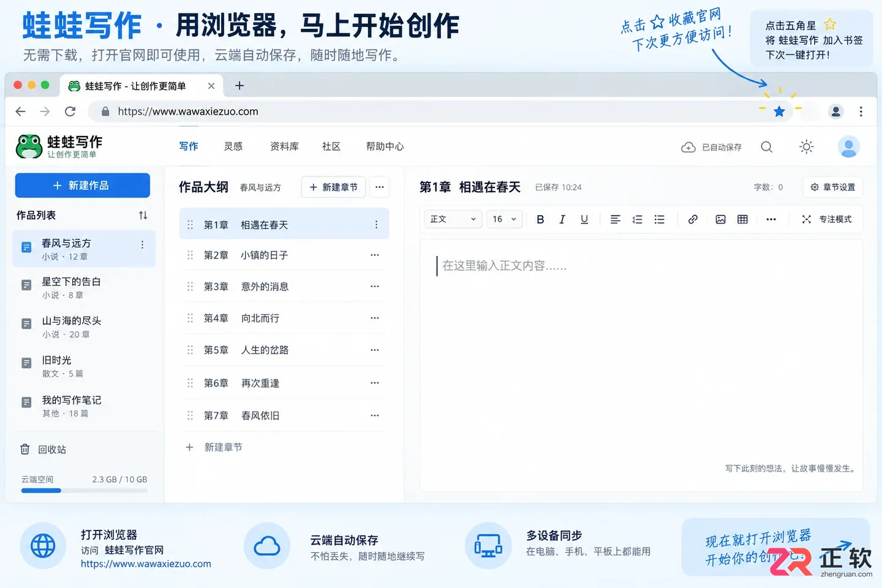Open the font size 16 dropdown
The image size is (882, 588).
click(505, 219)
